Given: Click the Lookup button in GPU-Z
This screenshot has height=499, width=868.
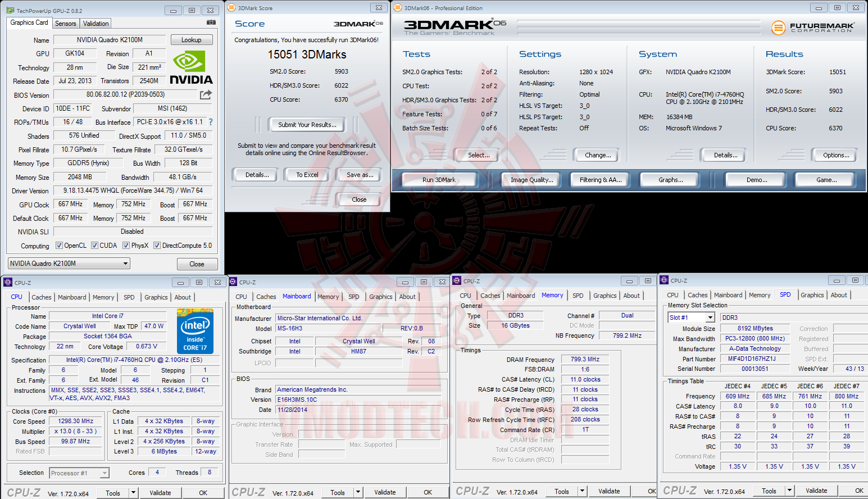Looking at the screenshot, I should tap(192, 40).
